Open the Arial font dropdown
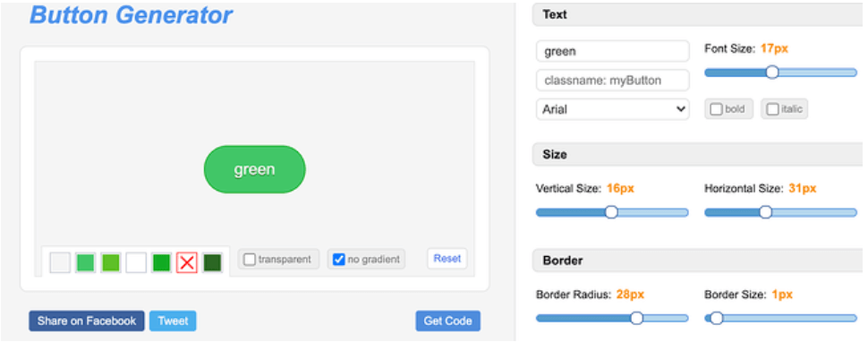 tap(613, 109)
